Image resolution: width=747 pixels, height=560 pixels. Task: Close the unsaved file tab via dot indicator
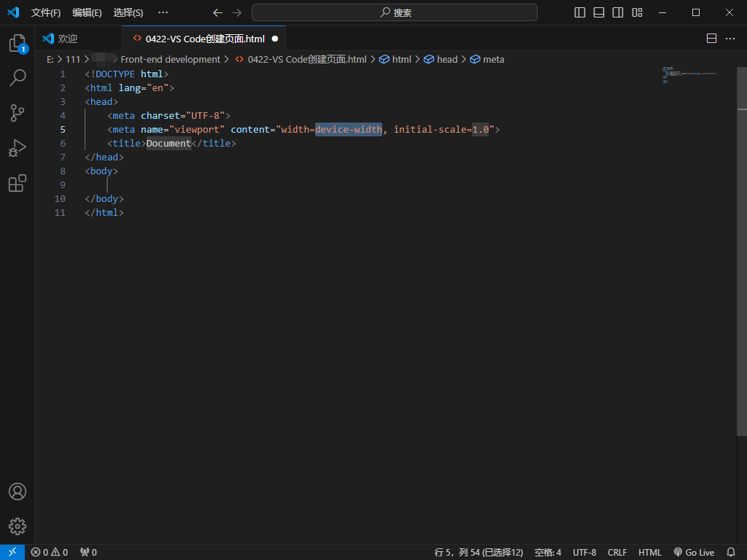point(275,39)
